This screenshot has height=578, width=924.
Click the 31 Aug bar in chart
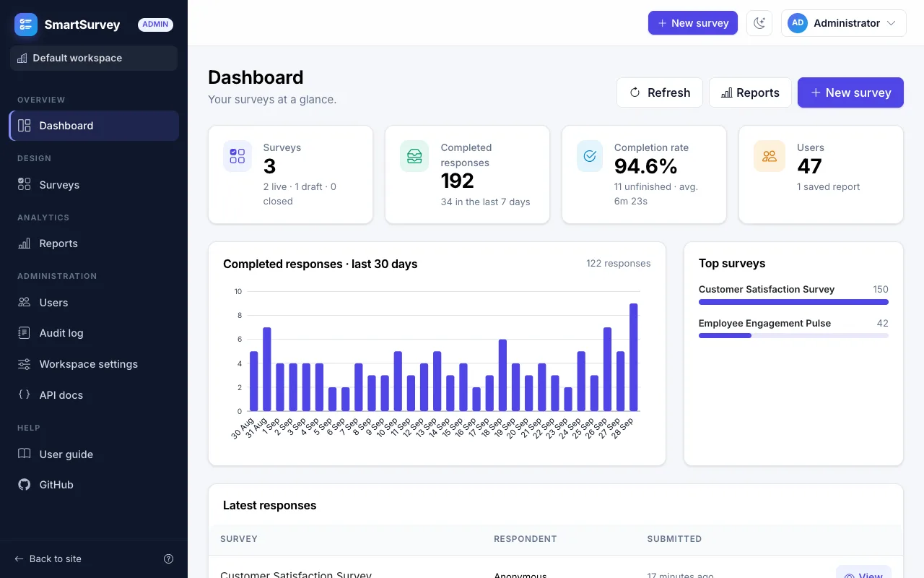click(x=267, y=369)
